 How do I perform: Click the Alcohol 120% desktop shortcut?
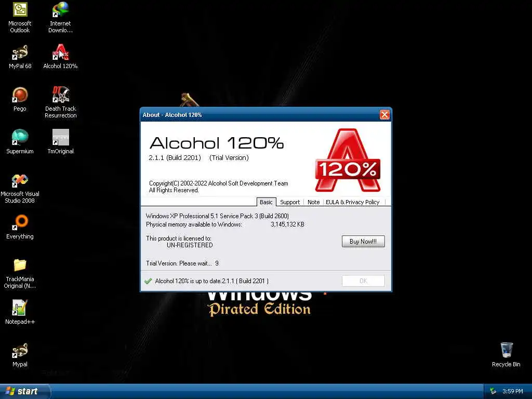point(60,57)
